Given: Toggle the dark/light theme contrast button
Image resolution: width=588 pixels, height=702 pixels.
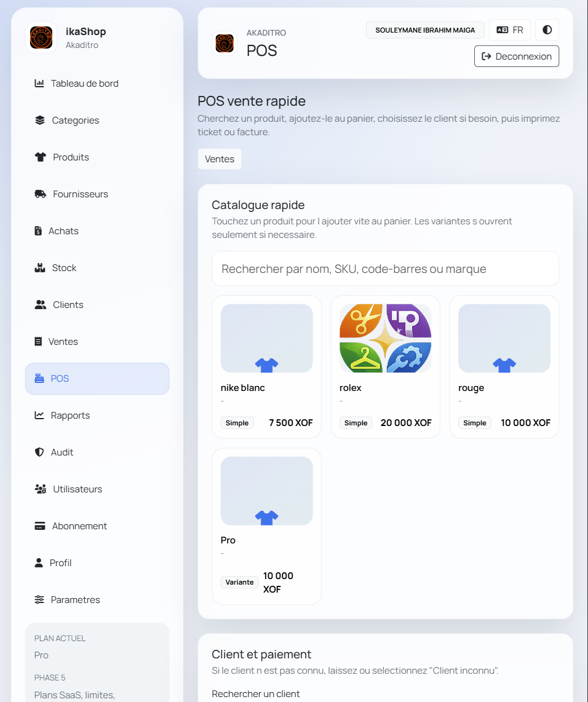Looking at the screenshot, I should 547,30.
